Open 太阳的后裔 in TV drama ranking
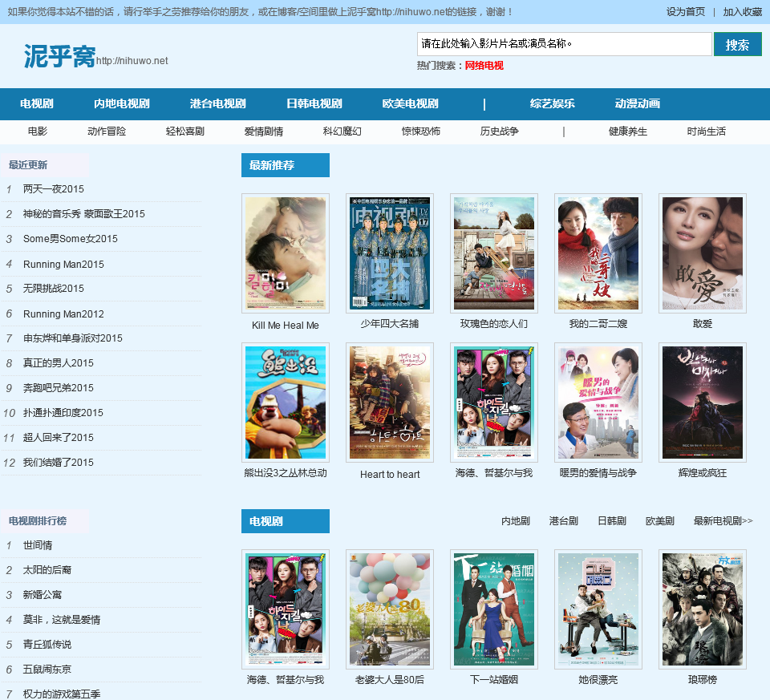 click(x=47, y=570)
